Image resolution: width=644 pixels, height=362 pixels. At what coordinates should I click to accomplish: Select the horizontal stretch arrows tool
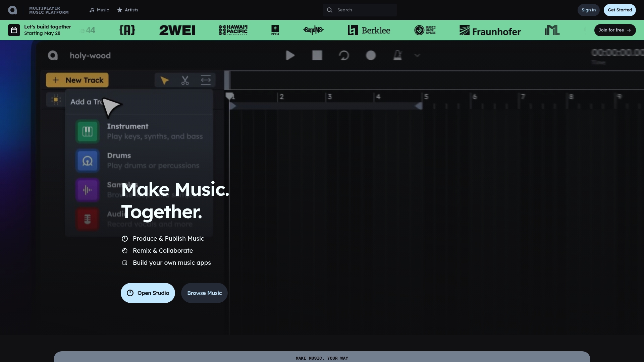tap(206, 80)
